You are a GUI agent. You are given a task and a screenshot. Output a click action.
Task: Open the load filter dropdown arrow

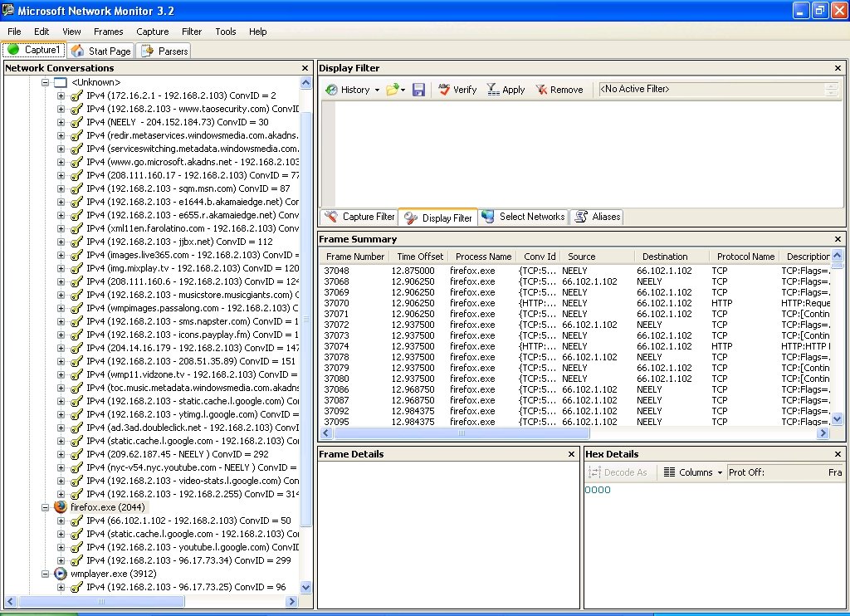(403, 90)
